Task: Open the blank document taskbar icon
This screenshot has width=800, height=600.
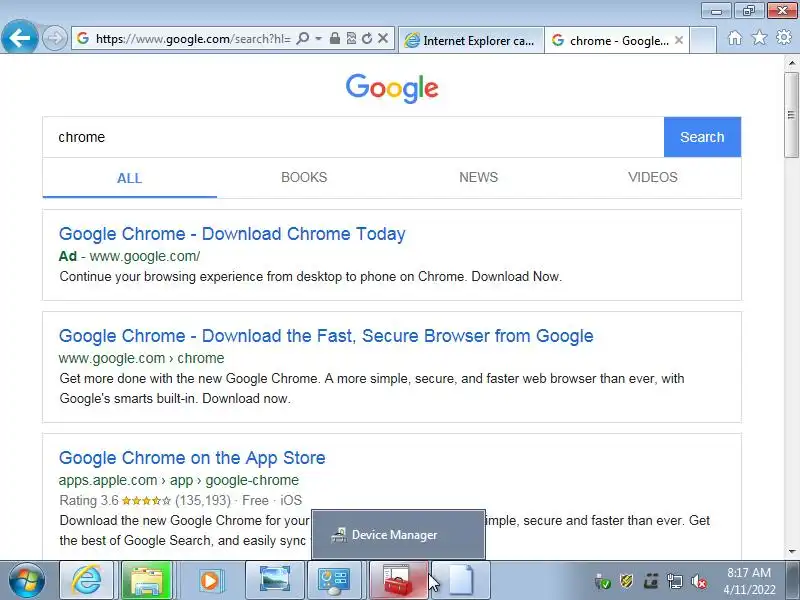Action: pyautogui.click(x=461, y=580)
